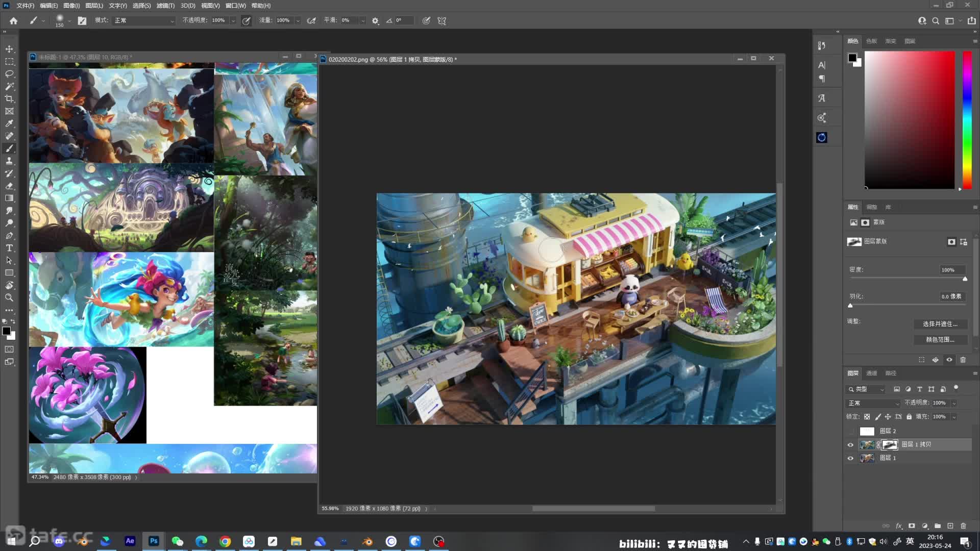Select the layer mask thumbnail of 图层 1 拷贝
Viewport: 980px width, 551px height.
(x=890, y=444)
